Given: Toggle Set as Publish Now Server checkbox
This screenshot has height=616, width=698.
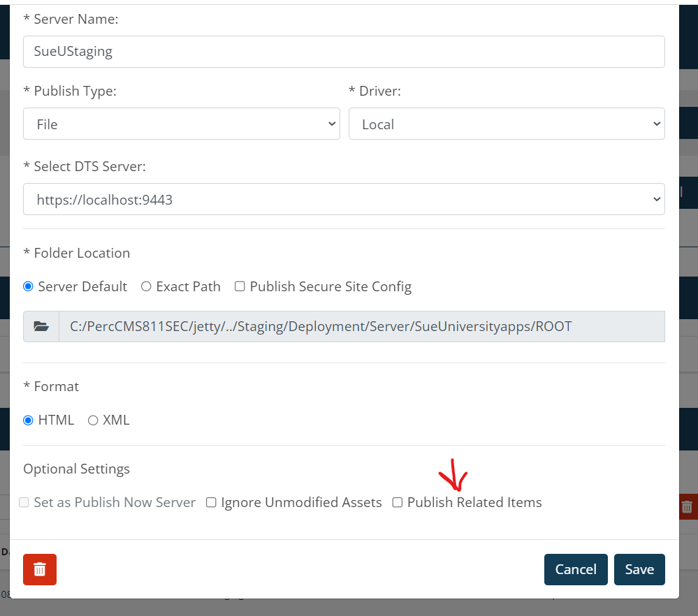Looking at the screenshot, I should (24, 502).
